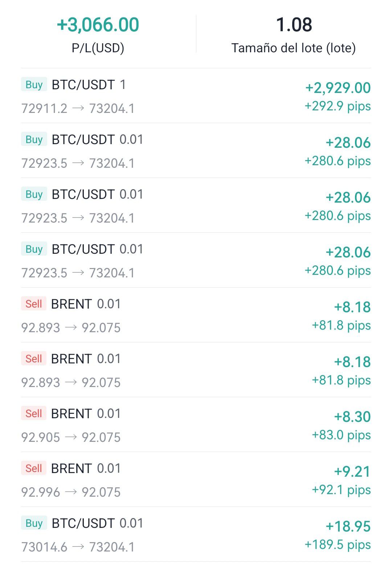This screenshot has height=574, width=392.
Task: Click the Sell badge on the +9.21 BRENT trade
Action: coord(34,468)
